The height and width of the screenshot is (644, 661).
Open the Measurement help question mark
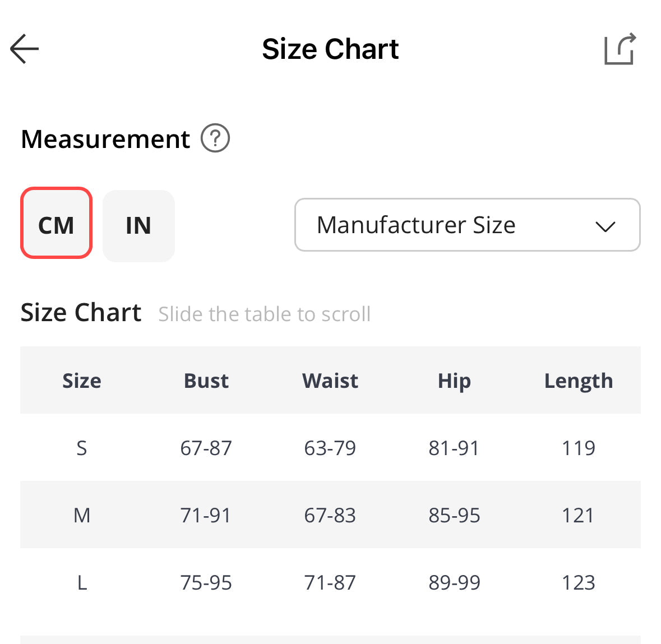(215, 138)
